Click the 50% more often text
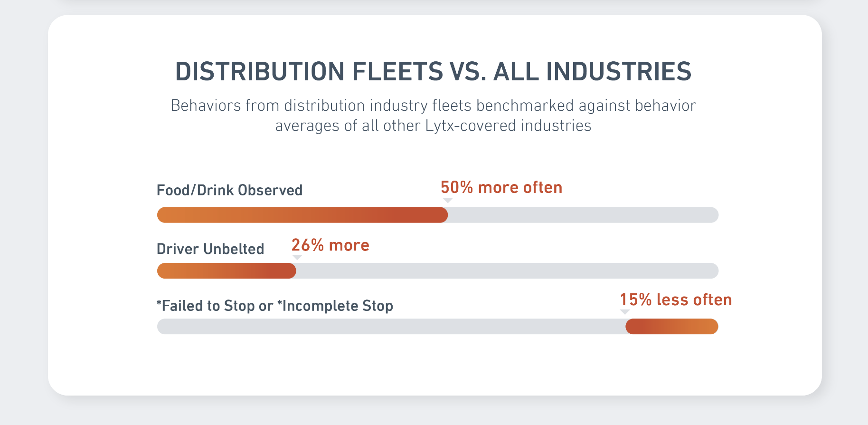 [x=501, y=188]
